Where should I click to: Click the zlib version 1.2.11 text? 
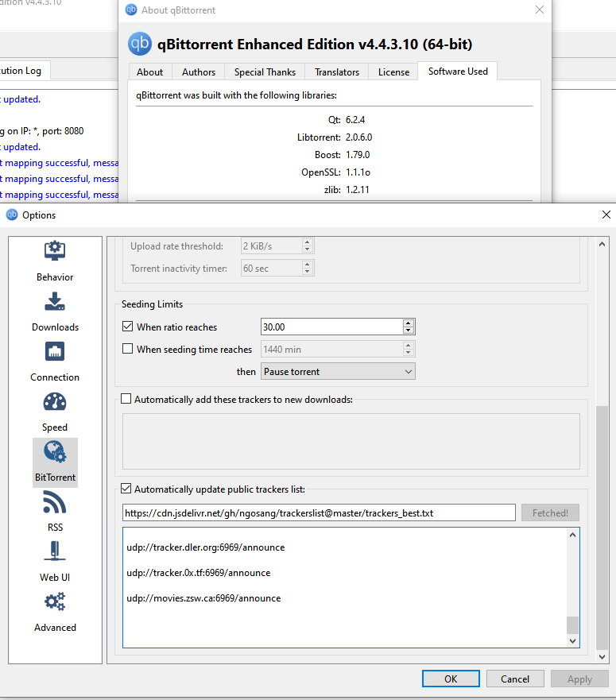(358, 190)
